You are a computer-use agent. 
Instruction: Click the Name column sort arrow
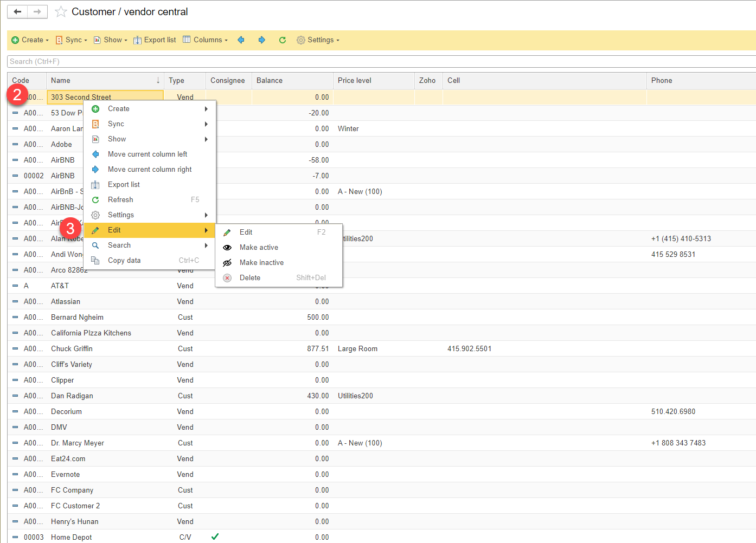[x=158, y=80]
